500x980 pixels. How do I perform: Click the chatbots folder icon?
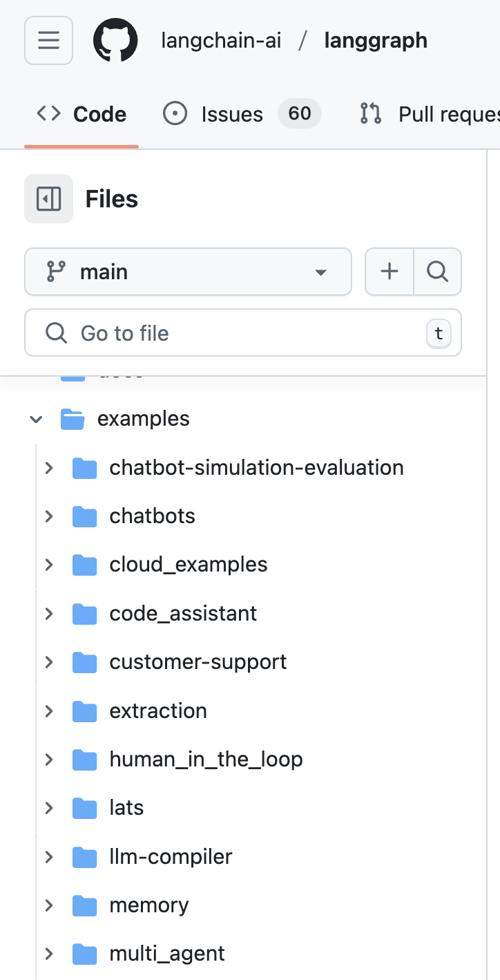[x=84, y=516]
